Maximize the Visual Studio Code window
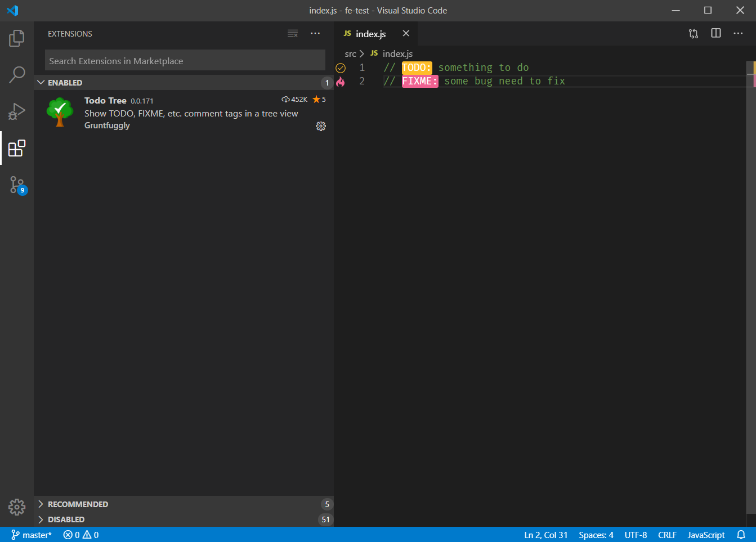The image size is (756, 542). click(x=708, y=10)
